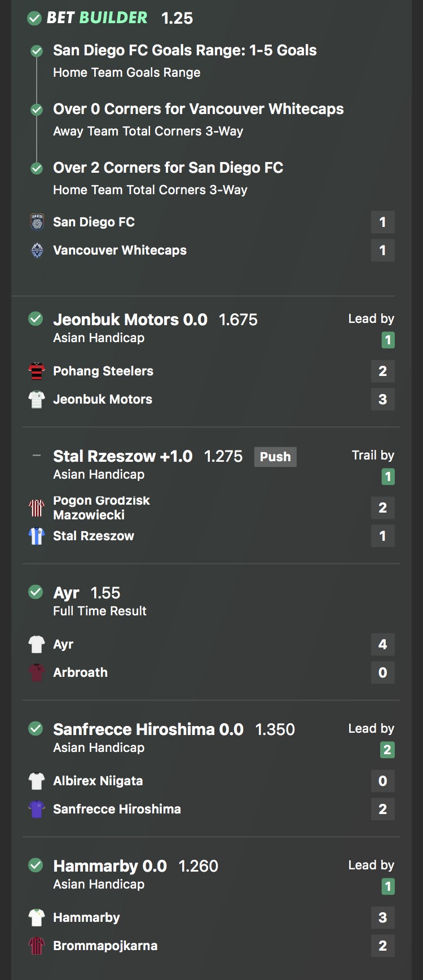This screenshot has width=423, height=980.
Task: Open the Jeonbuk Motors 0.0 selection title
Action: click(130, 320)
